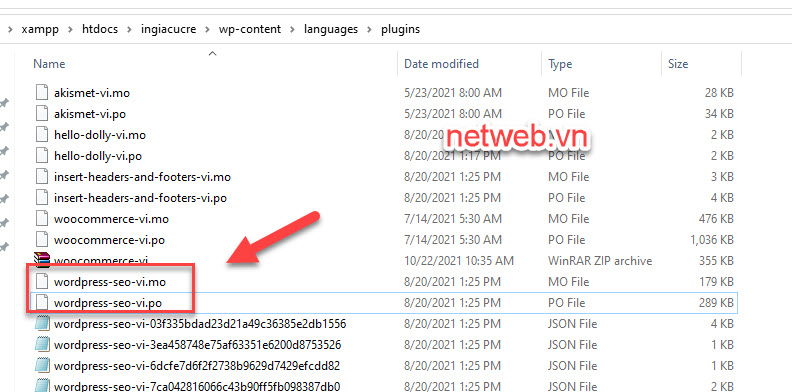
Task: Click the JSON icon of wordpress-seo-vi-6dcfe7d6f2f2738b9629d7429efcdd82
Action: click(42, 366)
